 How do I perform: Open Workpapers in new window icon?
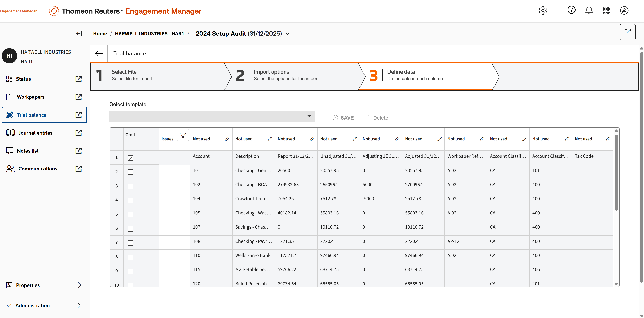(79, 97)
